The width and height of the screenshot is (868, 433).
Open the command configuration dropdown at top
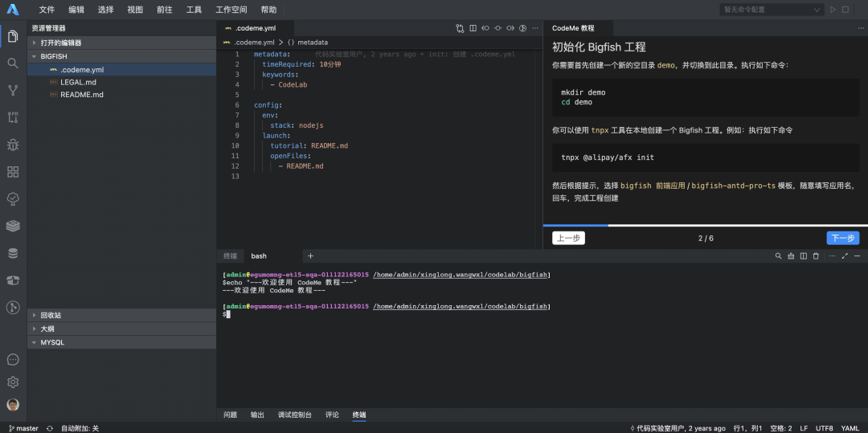(772, 10)
